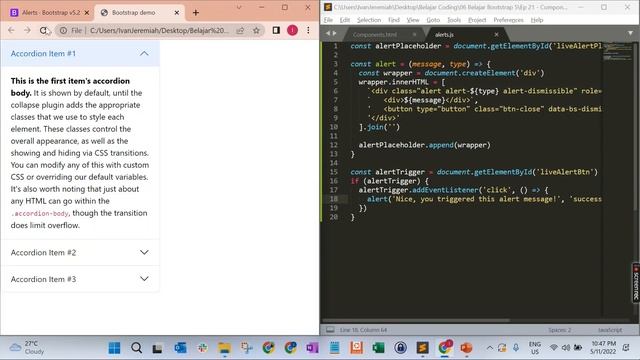The image size is (640, 360).
Task: Close the Bootstrap demo tab
Action: pyautogui.click(x=177, y=13)
